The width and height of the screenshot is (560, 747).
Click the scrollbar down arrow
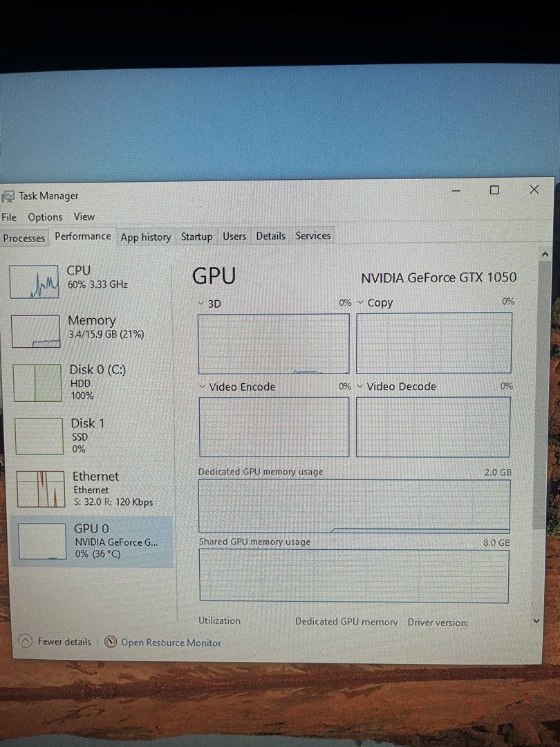536,620
